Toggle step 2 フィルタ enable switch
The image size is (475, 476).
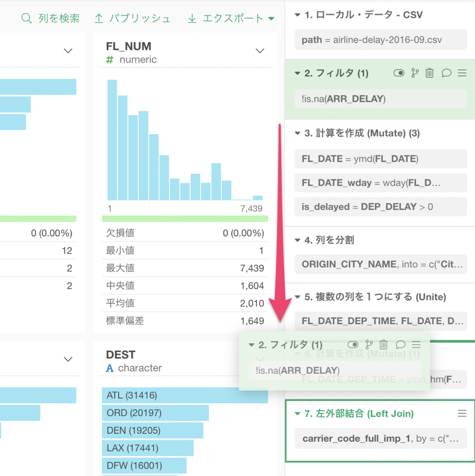[x=399, y=73]
